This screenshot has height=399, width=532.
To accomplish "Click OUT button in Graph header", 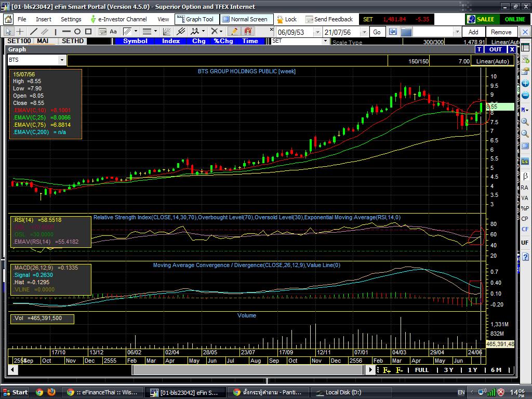I will point(495,49).
